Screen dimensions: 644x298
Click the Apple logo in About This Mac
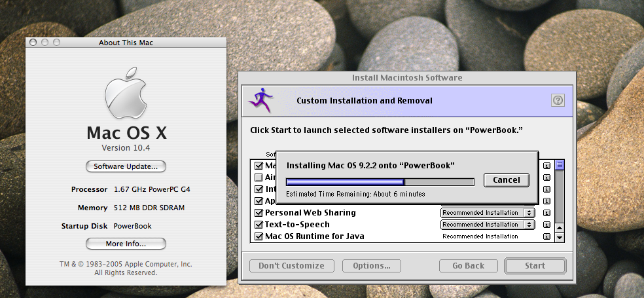coord(126,91)
